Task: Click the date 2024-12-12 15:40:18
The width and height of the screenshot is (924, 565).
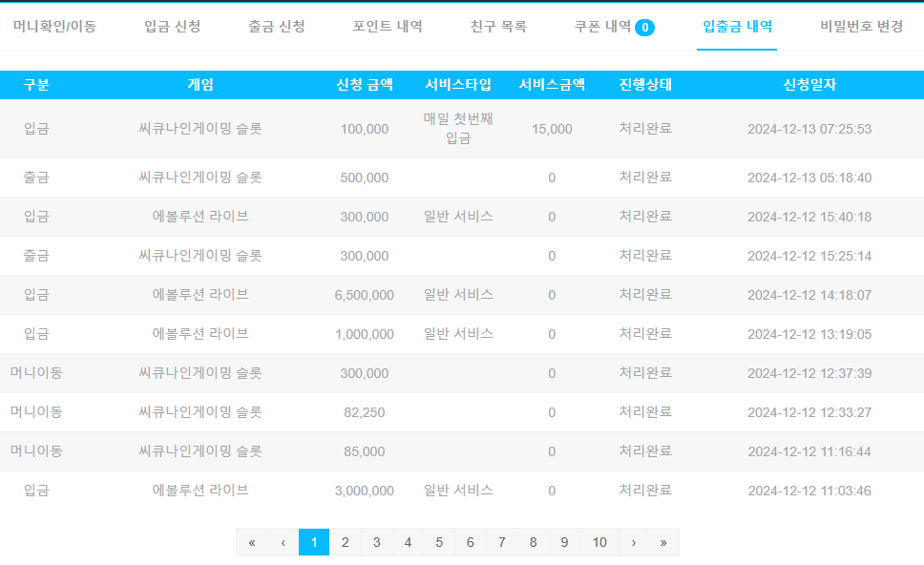Action: (809, 217)
